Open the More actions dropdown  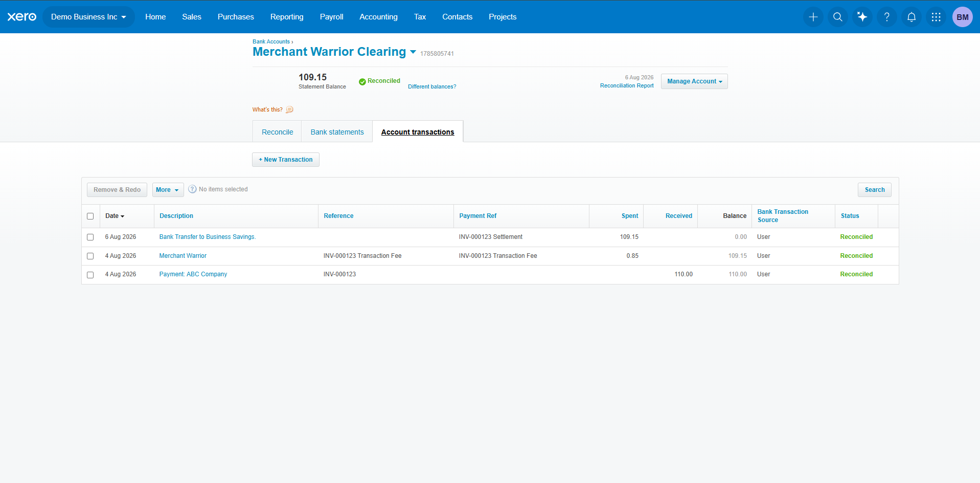point(168,190)
